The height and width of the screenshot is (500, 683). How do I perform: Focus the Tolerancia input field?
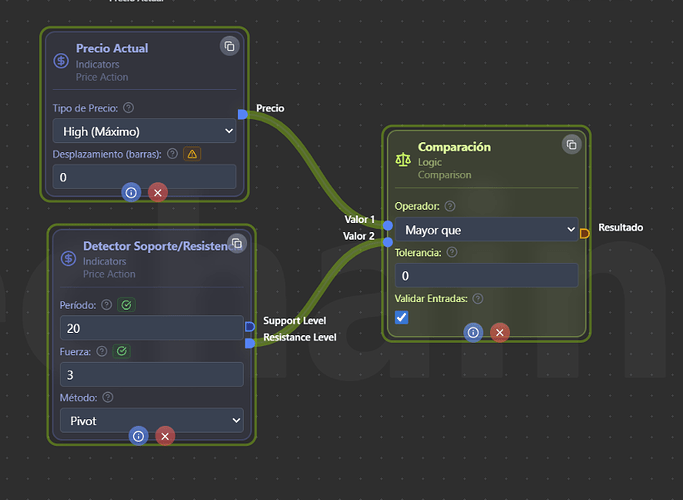point(486,275)
